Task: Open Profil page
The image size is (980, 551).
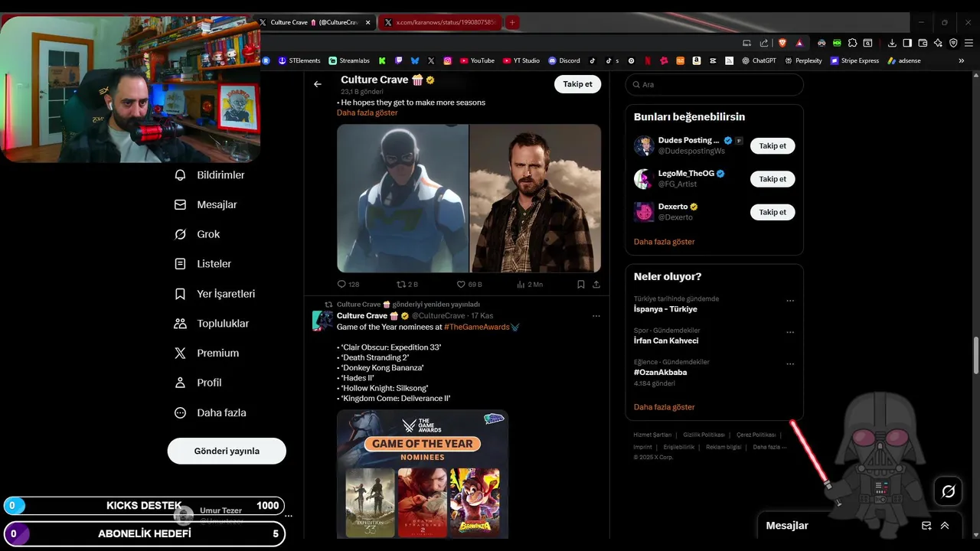Action: pyautogui.click(x=198, y=383)
